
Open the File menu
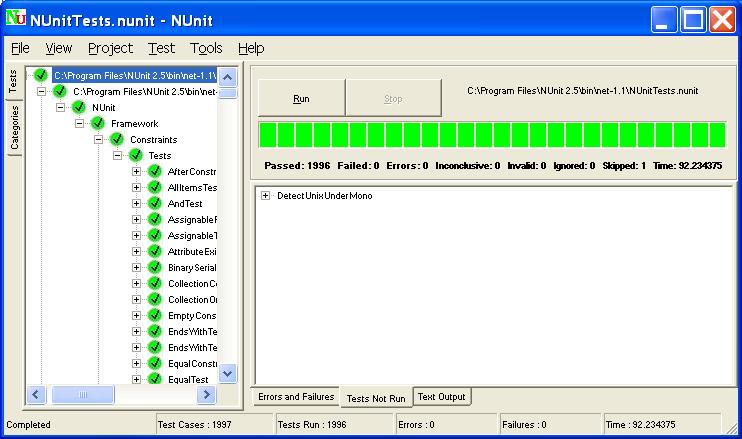click(x=20, y=48)
